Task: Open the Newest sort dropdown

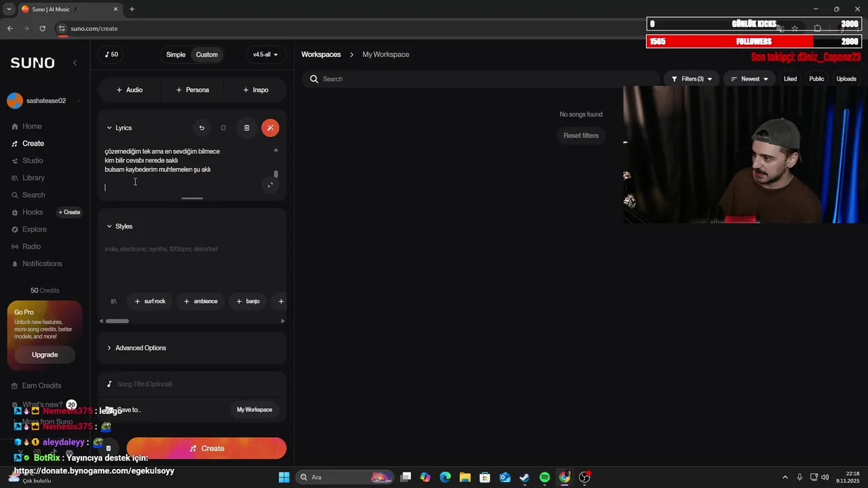Action: coord(749,79)
